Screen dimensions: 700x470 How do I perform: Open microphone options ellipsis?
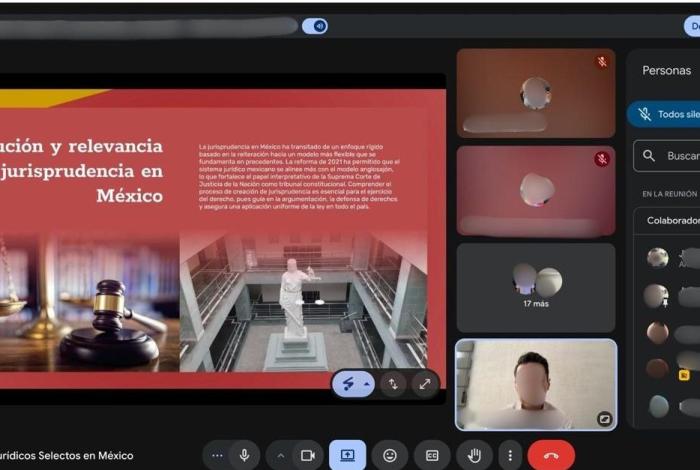click(215, 455)
